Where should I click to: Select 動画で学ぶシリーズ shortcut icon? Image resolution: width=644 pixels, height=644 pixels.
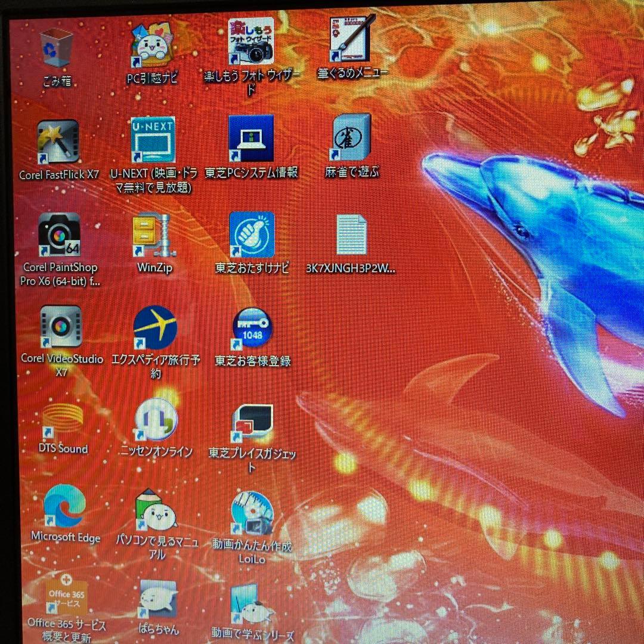coord(252,603)
